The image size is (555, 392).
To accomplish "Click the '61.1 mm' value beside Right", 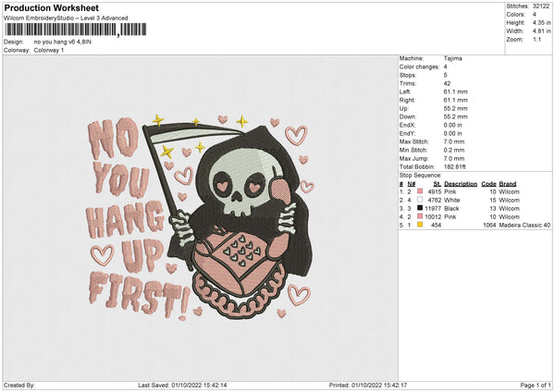I will [455, 100].
